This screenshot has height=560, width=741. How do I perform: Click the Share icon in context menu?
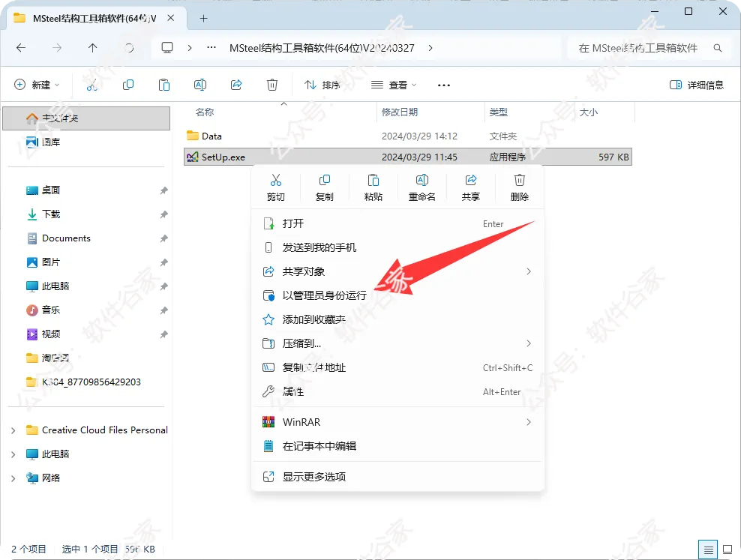(471, 181)
